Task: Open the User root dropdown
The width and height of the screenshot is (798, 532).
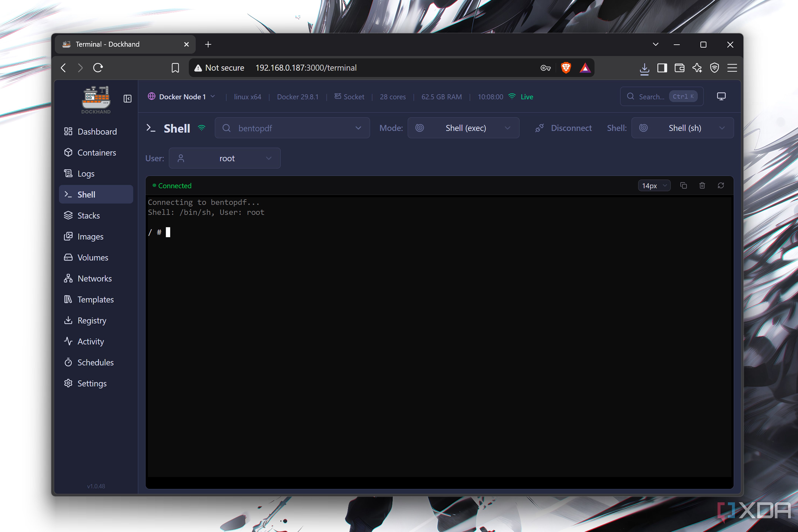Action: 225,158
